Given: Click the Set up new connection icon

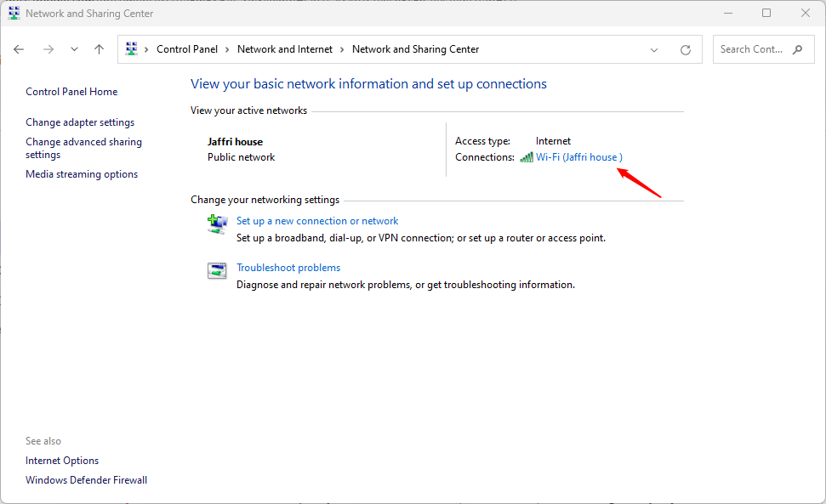Looking at the screenshot, I should [x=217, y=224].
